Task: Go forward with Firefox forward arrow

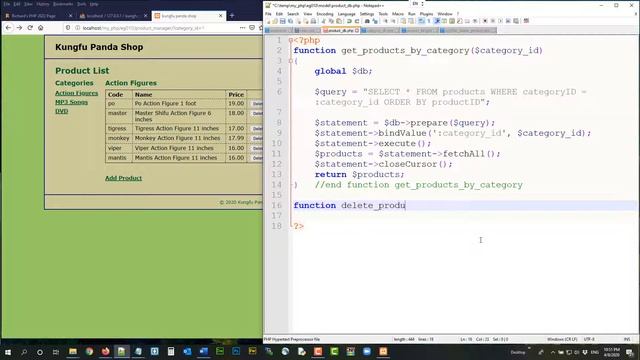Action: pos(19,28)
